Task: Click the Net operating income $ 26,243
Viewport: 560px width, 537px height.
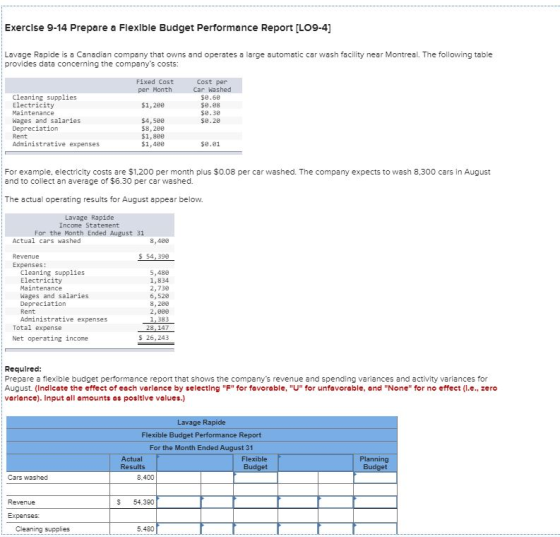Action: click(x=154, y=338)
